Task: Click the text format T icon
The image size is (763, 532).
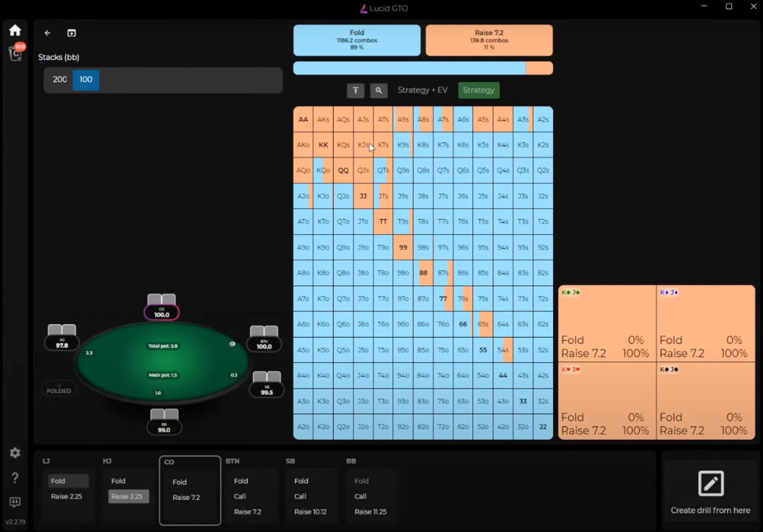Action: [x=355, y=90]
